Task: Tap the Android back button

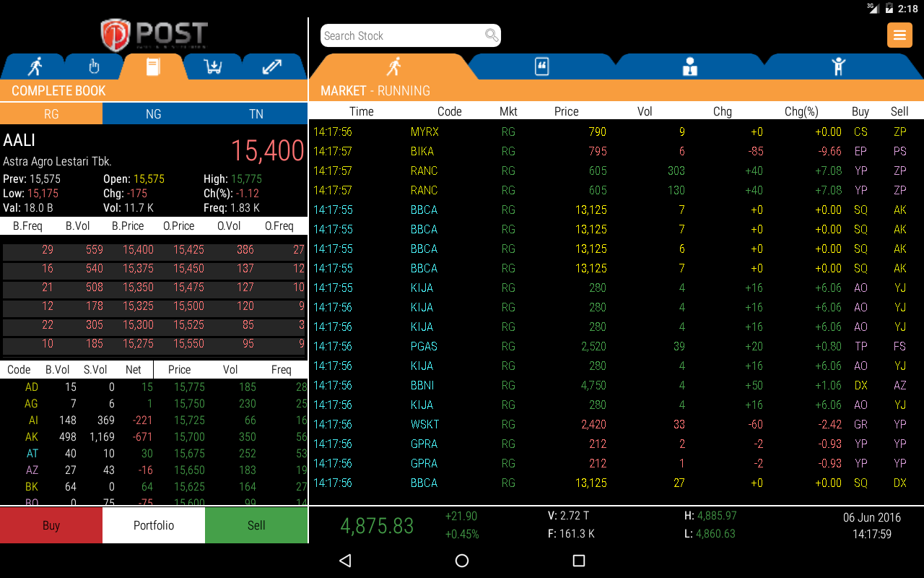Action: 345,561
